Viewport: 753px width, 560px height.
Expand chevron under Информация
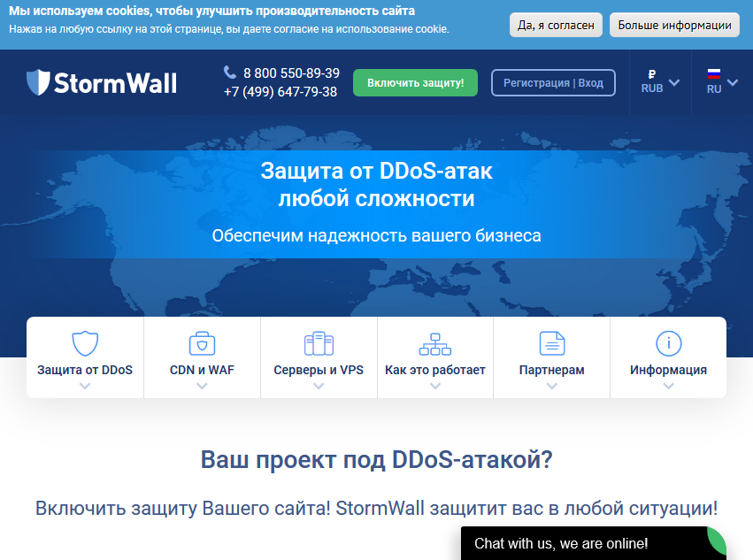point(668,386)
